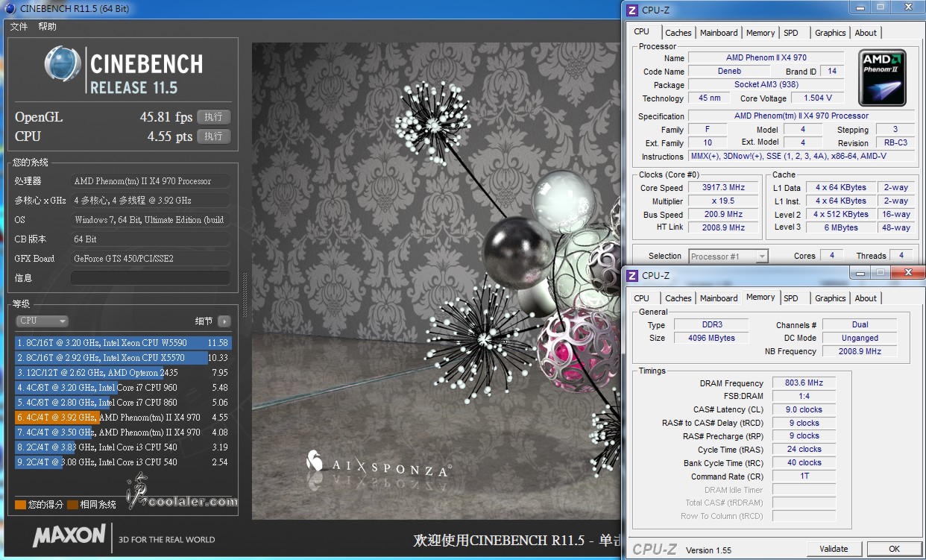Open Memory tab in CPU-Z processor window
Screen dimensions: 926x560
760,33
